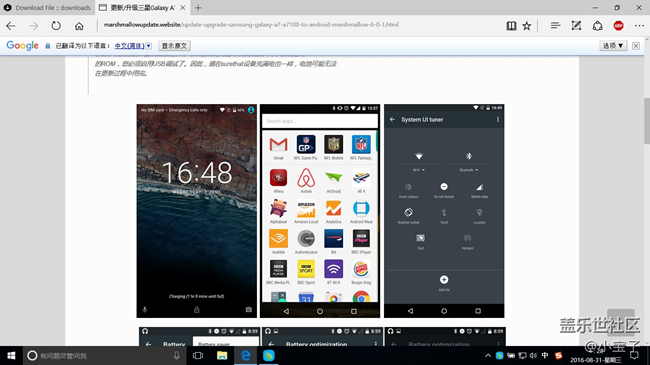Click the lock screen camera shortcut icon
This screenshot has width=650, height=365.
click(x=248, y=309)
